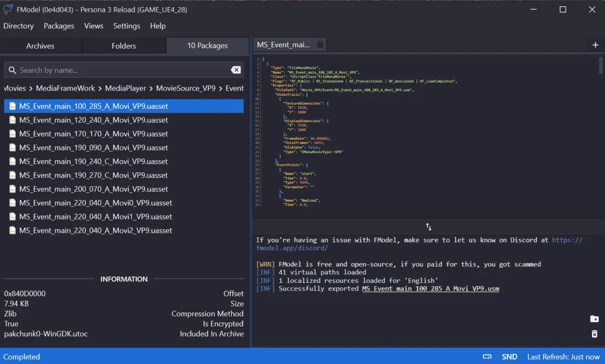Add a new tab with the plus icon
This screenshot has width=605, height=364.
point(595,45)
